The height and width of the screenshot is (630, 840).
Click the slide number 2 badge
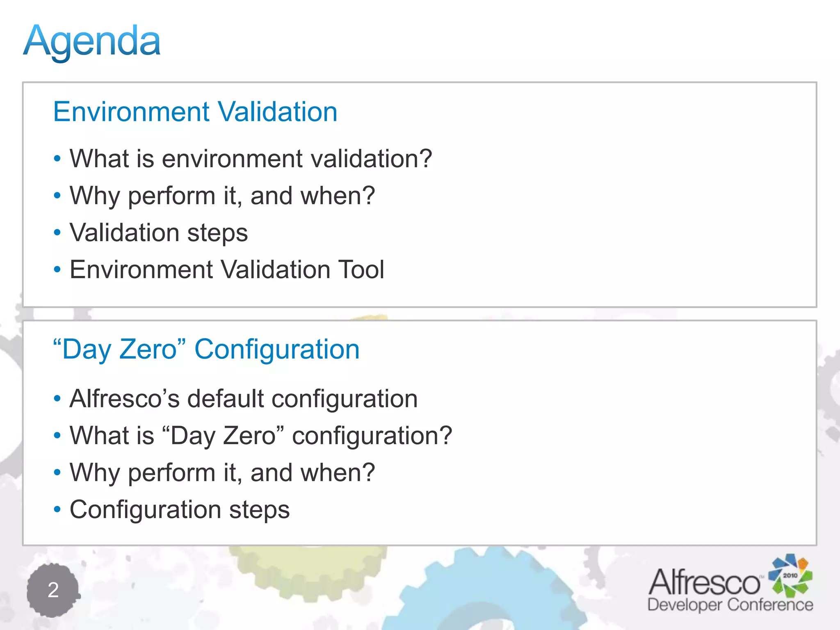pyautogui.click(x=53, y=590)
